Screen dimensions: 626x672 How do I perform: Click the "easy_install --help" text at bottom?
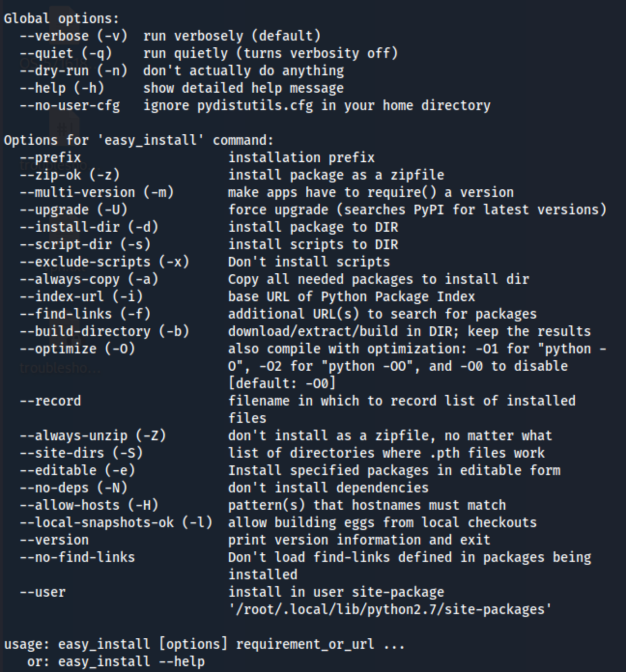pyautogui.click(x=131, y=662)
